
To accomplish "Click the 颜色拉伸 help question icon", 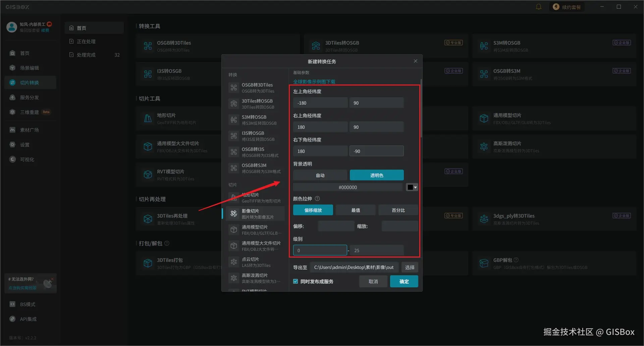I will tap(317, 198).
